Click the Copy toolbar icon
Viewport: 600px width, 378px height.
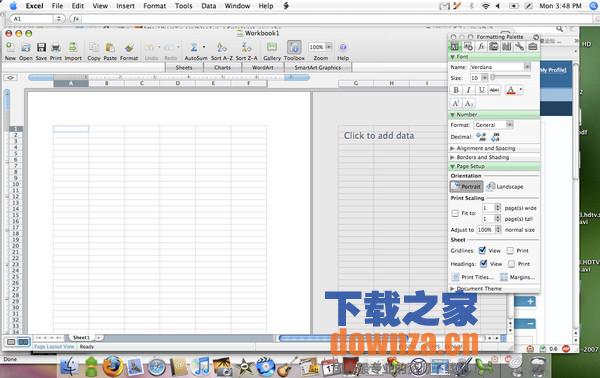tap(94, 47)
